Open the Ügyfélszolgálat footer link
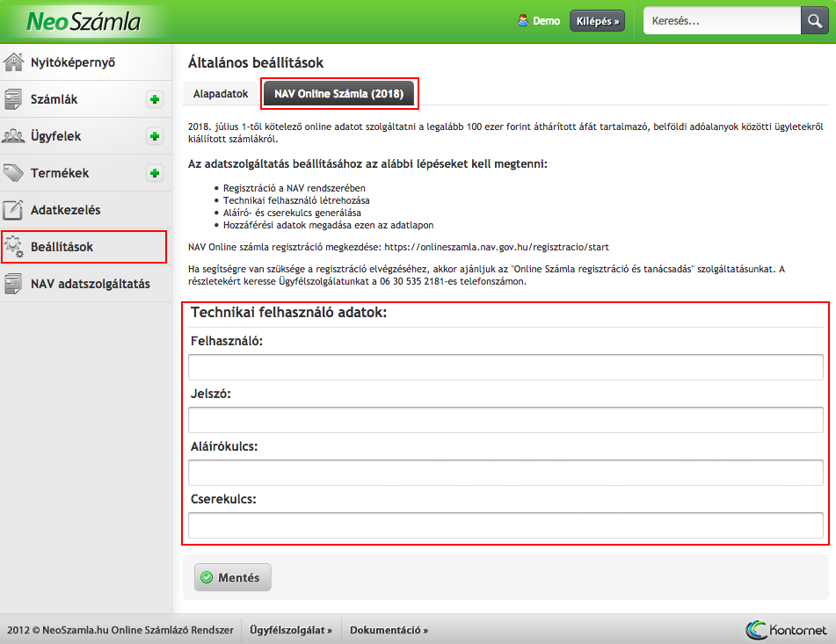This screenshot has width=836, height=644. click(291, 630)
